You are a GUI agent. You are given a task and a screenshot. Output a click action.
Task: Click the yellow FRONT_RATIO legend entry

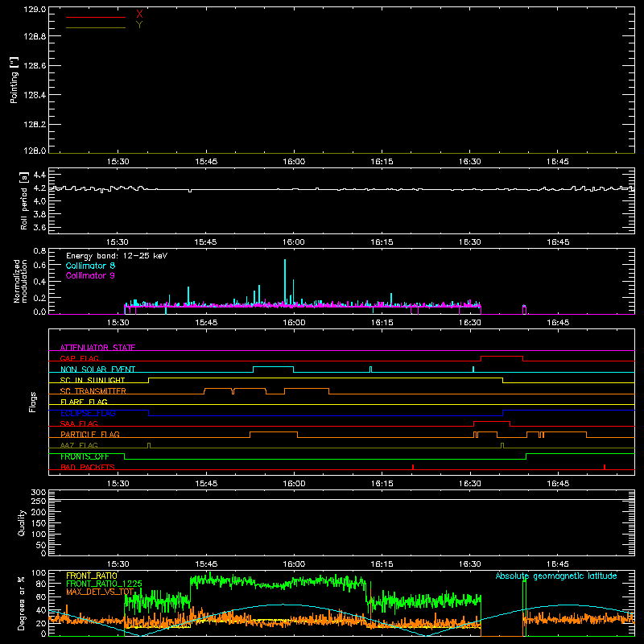(x=92, y=576)
